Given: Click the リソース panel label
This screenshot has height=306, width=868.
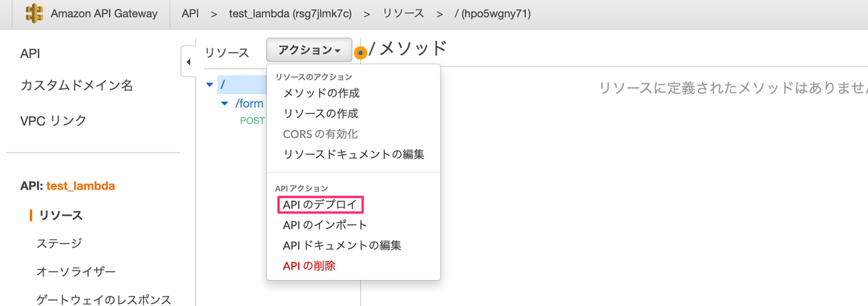Looking at the screenshot, I should point(227,53).
